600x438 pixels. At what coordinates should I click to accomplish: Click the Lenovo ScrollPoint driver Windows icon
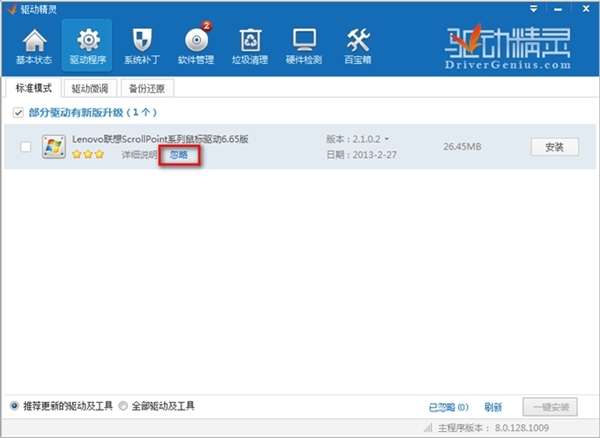pyautogui.click(x=54, y=147)
